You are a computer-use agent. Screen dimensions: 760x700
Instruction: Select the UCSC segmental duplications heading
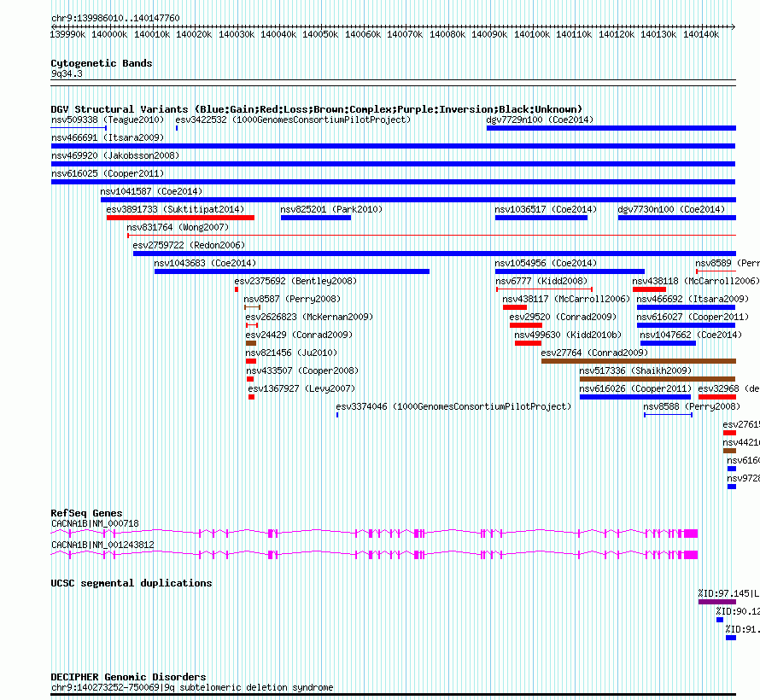(132, 583)
